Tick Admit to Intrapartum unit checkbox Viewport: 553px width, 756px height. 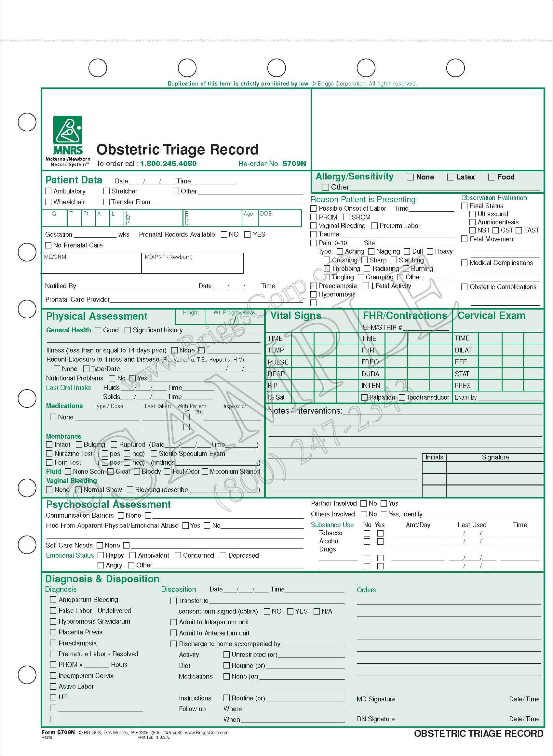click(x=173, y=622)
